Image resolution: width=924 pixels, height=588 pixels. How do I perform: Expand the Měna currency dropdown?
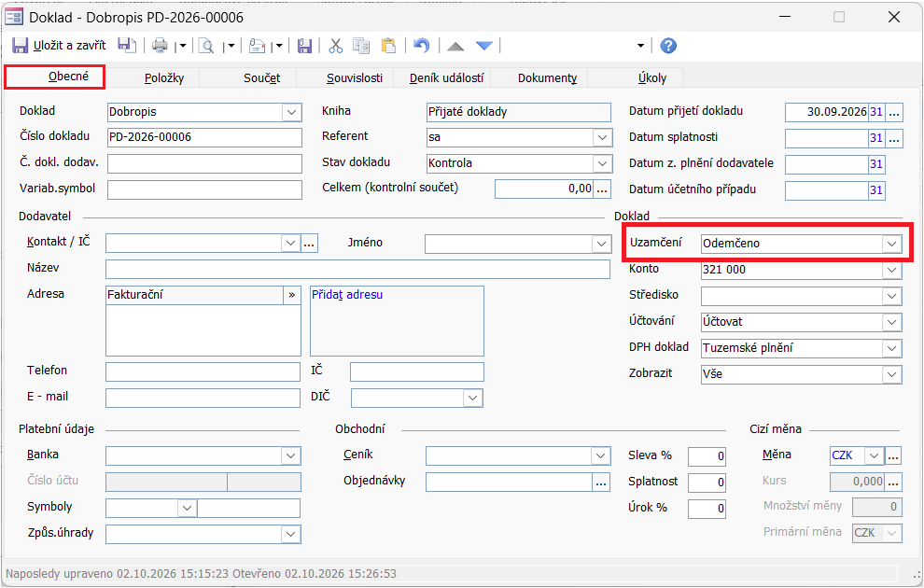coord(874,455)
